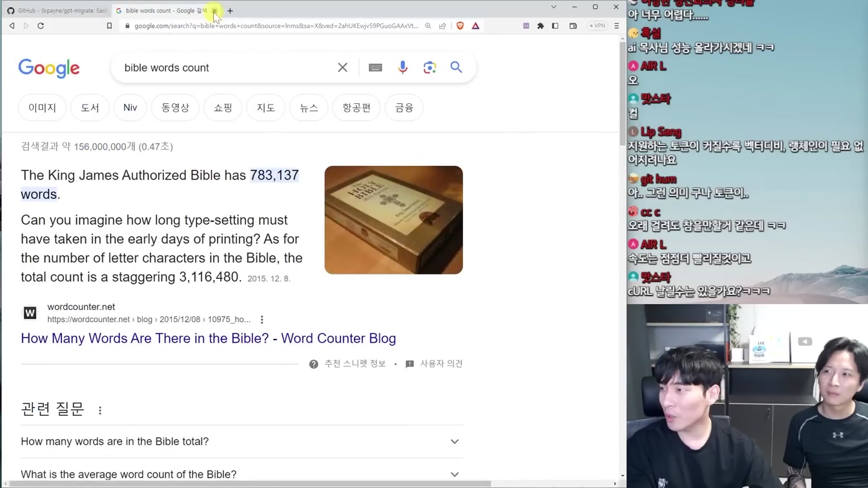Open the Brave wallet icon
The image size is (868, 488).
coord(573,26)
